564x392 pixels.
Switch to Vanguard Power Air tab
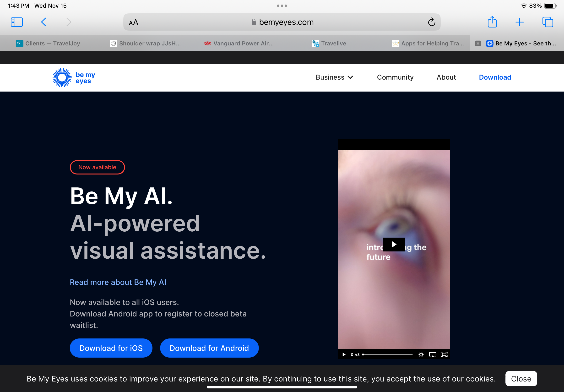(235, 44)
